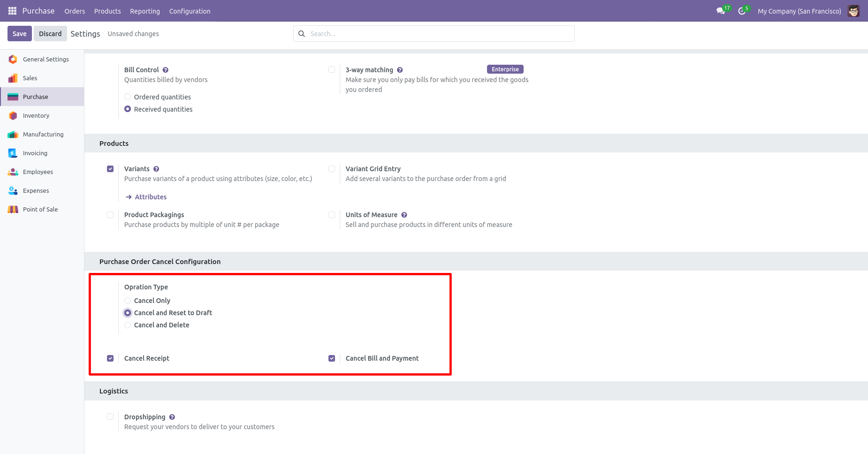This screenshot has width=868, height=454.
Task: Uncheck the Cancel Receipt checkbox
Action: (110, 358)
